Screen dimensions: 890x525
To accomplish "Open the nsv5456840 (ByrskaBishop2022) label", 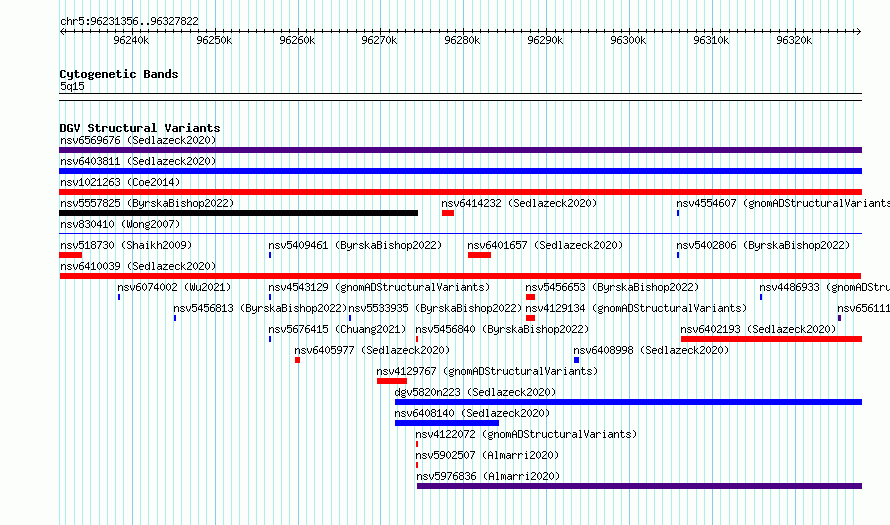I will [502, 329].
